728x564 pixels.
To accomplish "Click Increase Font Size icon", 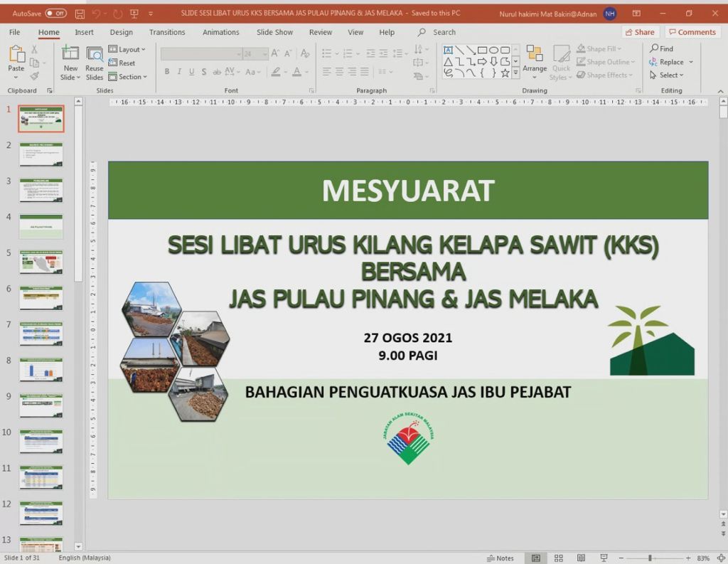I will 275,53.
